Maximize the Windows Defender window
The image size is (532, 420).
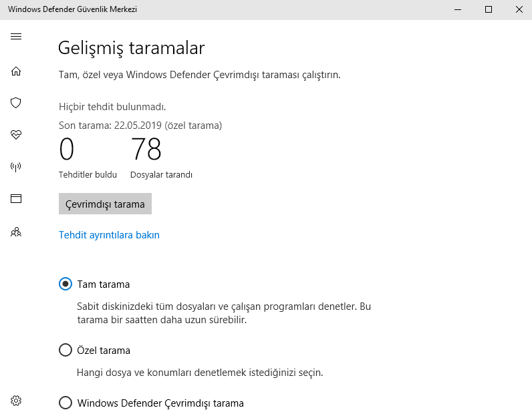click(489, 9)
